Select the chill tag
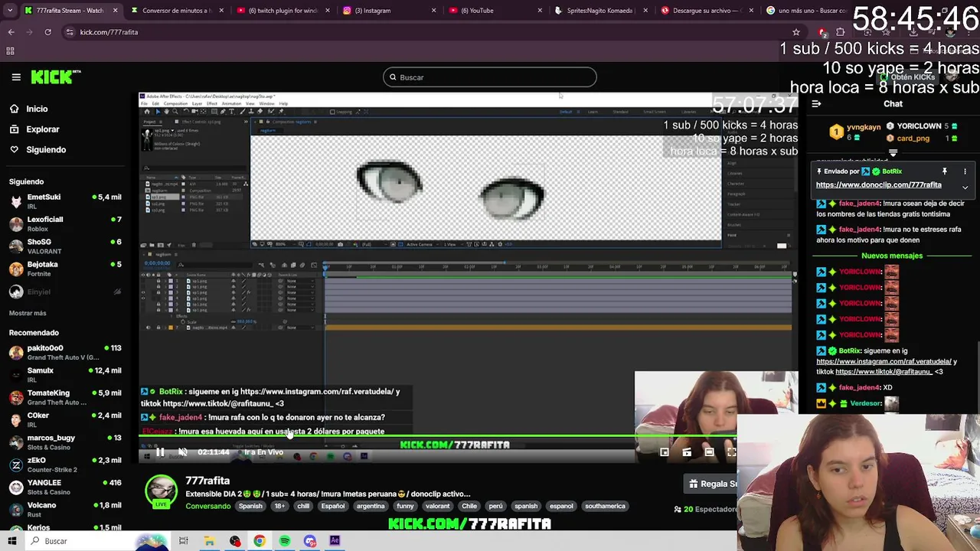The width and height of the screenshot is (980, 551). tap(303, 506)
